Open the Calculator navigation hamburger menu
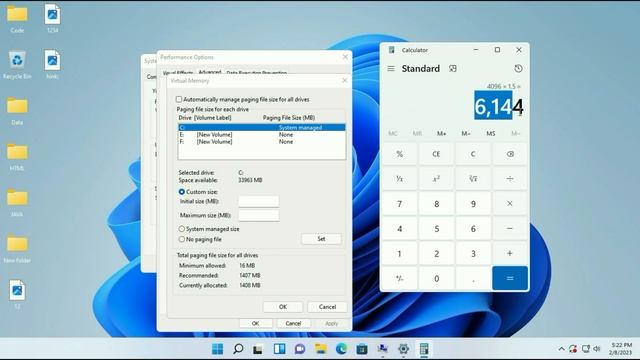The width and height of the screenshot is (640, 360). [391, 69]
